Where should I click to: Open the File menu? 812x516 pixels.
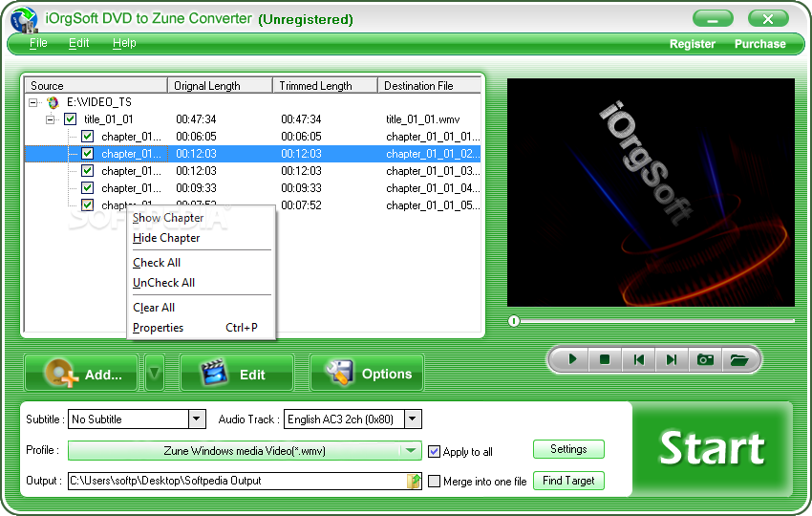coord(38,43)
